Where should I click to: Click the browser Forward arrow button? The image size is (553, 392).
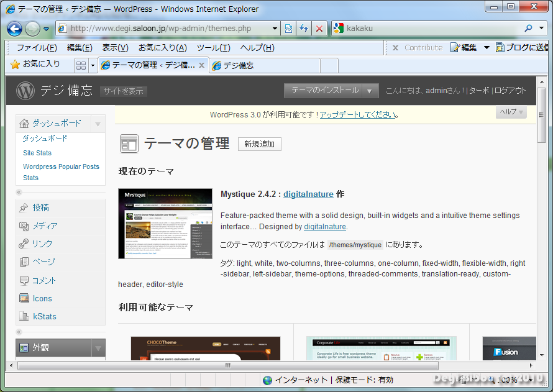click(32, 29)
